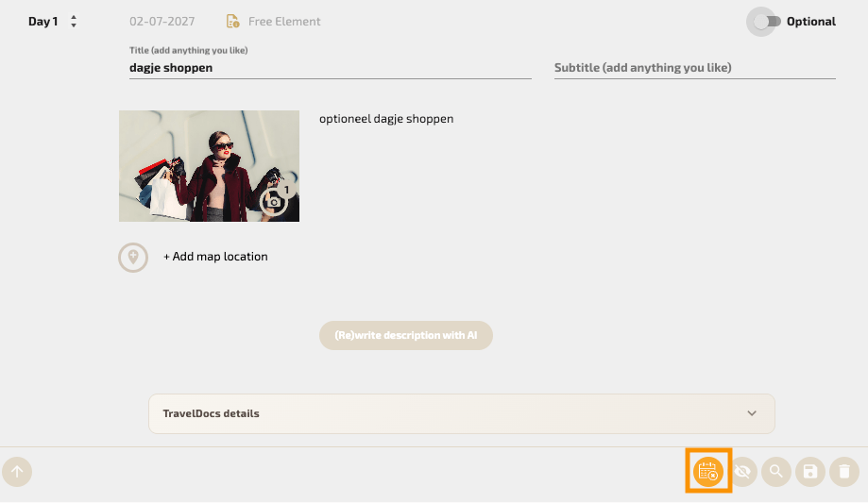The image size is (868, 503).
Task: Click the Subtitle input field
Action: point(694,68)
